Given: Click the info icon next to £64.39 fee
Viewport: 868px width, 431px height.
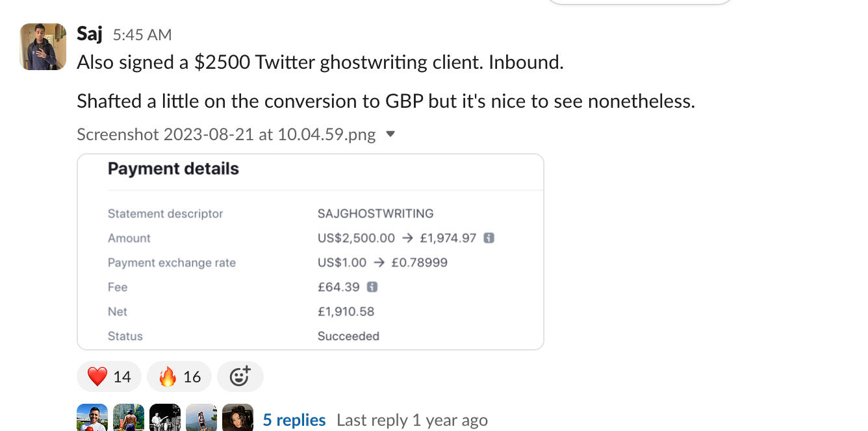Looking at the screenshot, I should point(372,287).
